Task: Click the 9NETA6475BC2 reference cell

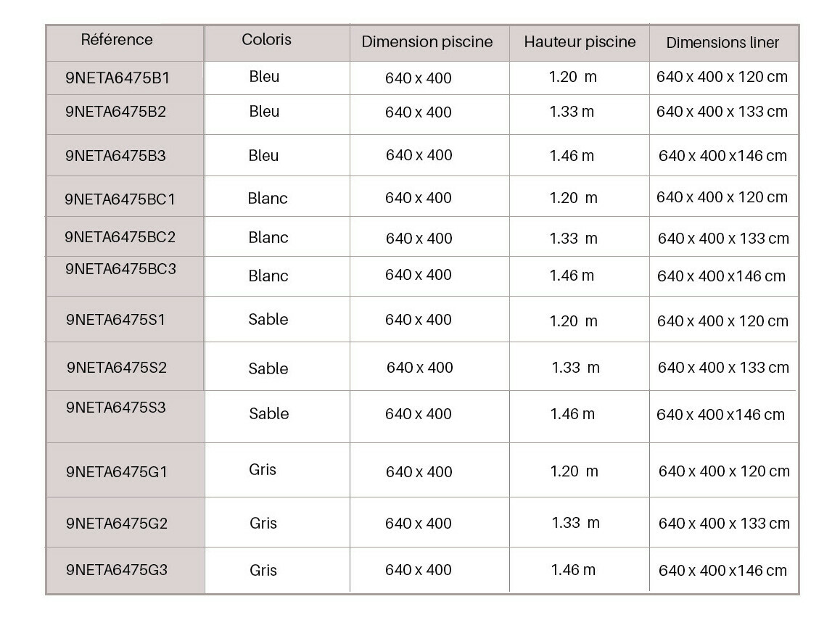Action: pyautogui.click(x=120, y=237)
